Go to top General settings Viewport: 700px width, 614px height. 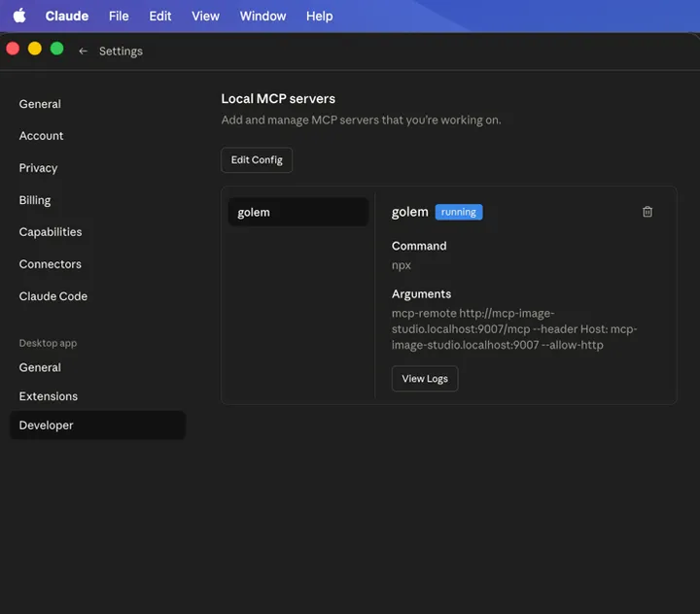point(40,104)
